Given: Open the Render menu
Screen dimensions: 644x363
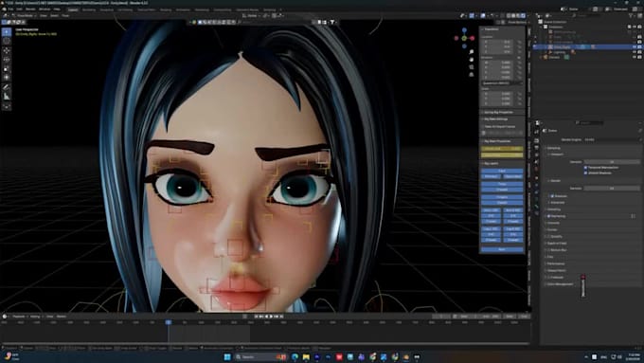Looking at the screenshot, I should 30,9.
